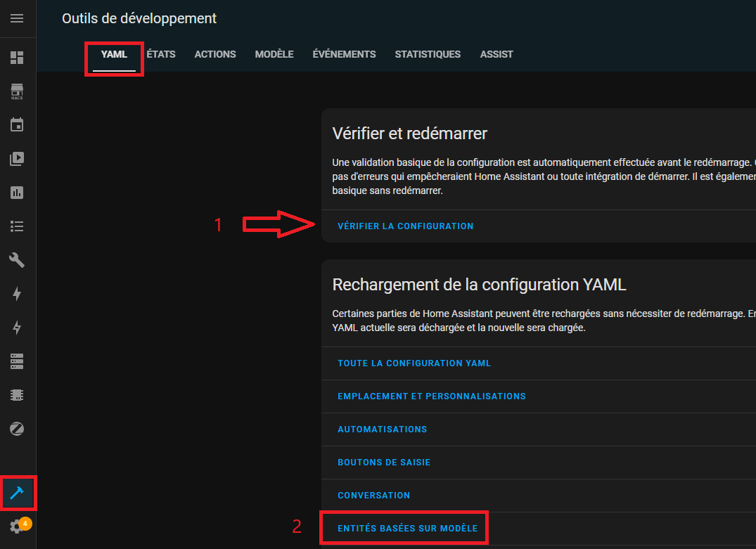
Task: Open the dashboard overview icon
Action: point(17,58)
